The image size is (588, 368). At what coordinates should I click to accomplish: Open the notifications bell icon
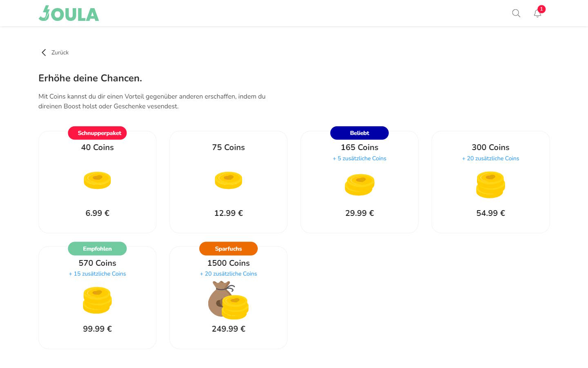point(537,13)
